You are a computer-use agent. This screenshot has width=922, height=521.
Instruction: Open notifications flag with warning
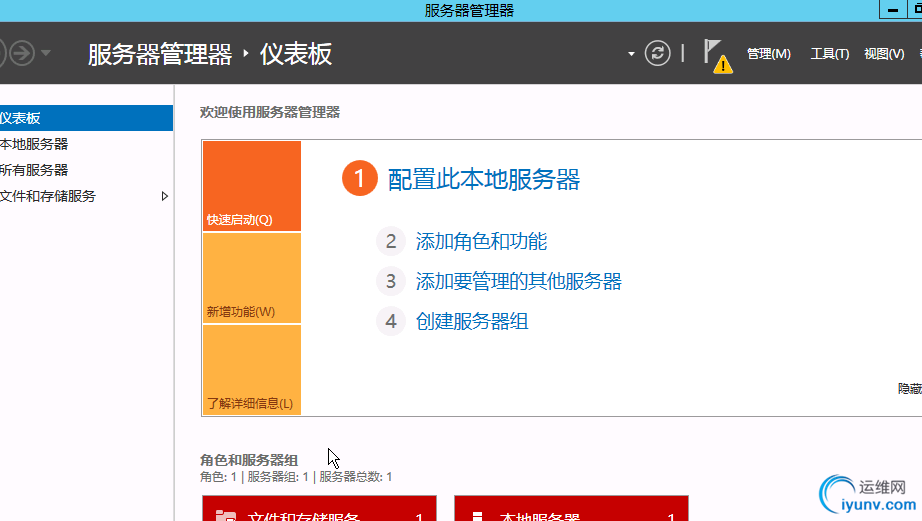click(x=718, y=56)
